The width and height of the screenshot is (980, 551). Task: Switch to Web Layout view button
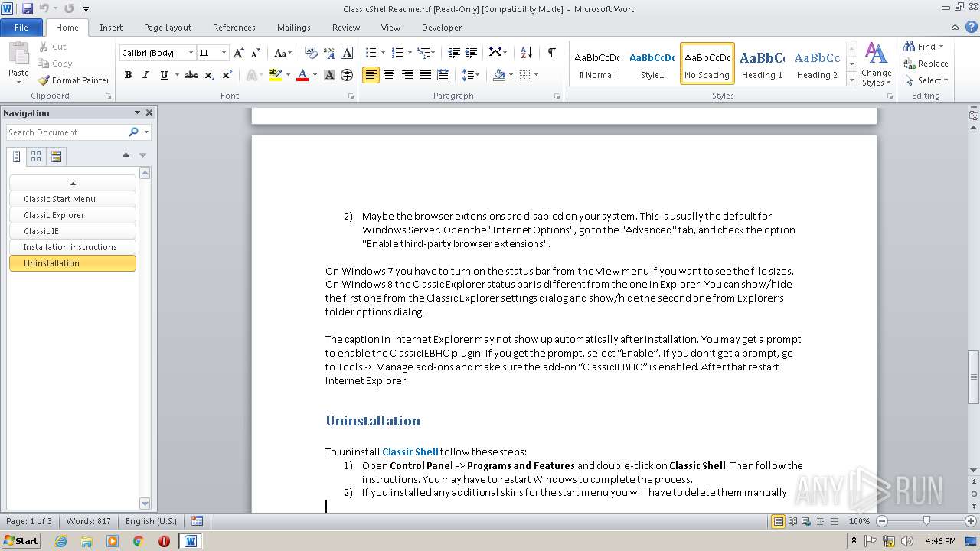pyautogui.click(x=806, y=521)
